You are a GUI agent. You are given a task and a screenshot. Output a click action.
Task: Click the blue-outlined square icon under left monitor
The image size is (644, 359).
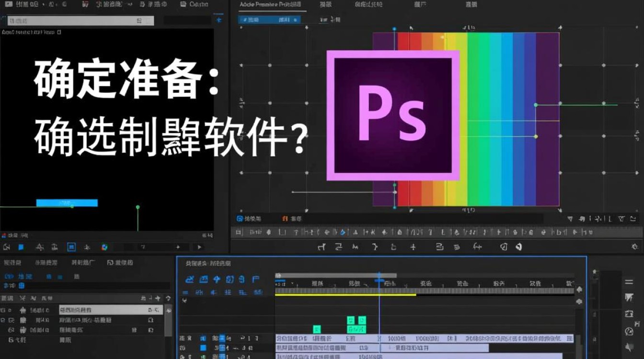(x=71, y=247)
